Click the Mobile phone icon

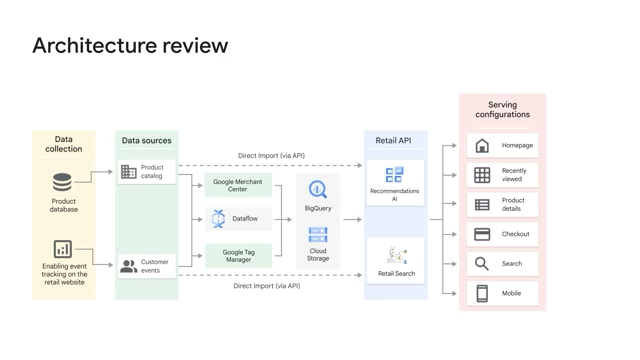[x=482, y=293]
